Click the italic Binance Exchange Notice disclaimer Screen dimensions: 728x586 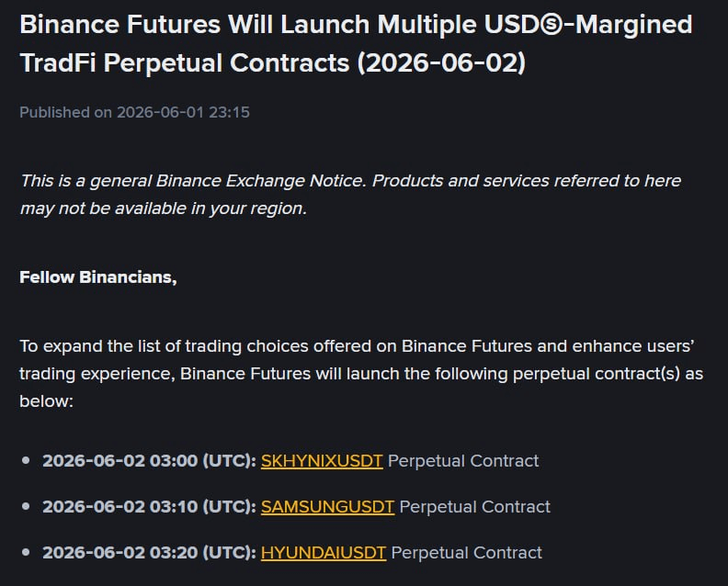(350, 195)
